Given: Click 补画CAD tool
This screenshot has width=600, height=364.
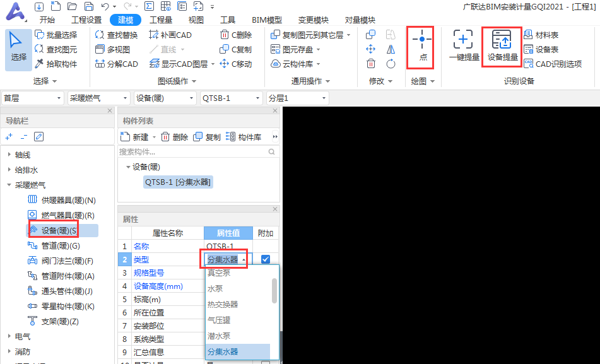Looking at the screenshot, I should pos(170,35).
